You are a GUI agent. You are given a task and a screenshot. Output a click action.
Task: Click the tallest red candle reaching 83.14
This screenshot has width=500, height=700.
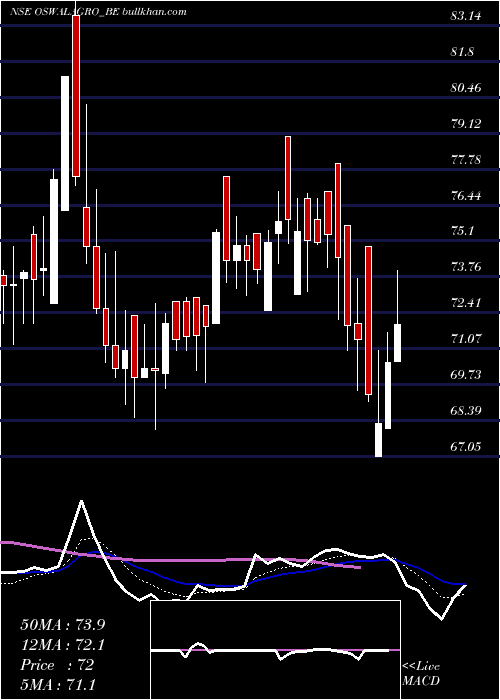tap(76, 96)
